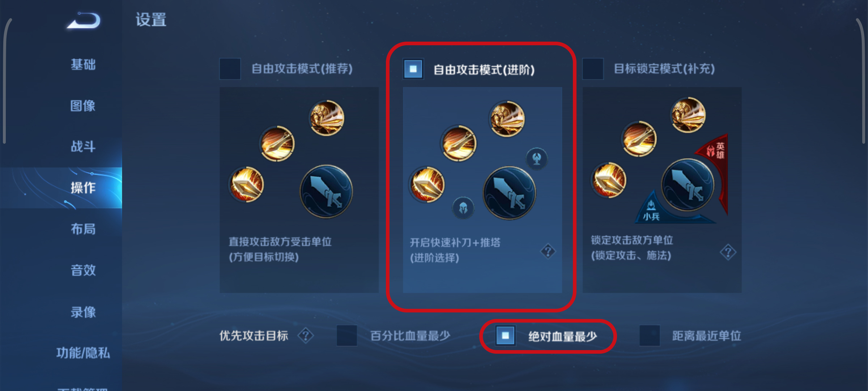Tap the small last-hit helmet icon

coord(463,208)
